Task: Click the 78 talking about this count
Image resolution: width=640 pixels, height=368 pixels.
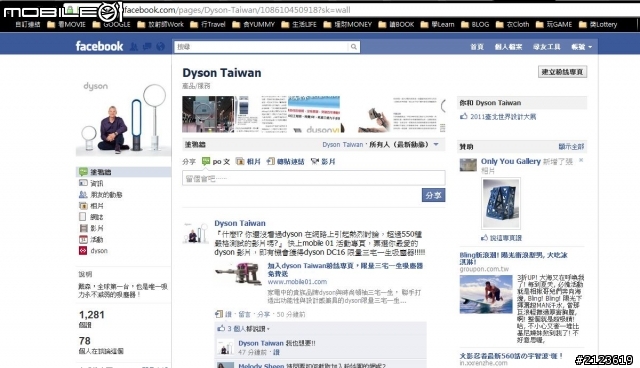Action: point(84,341)
